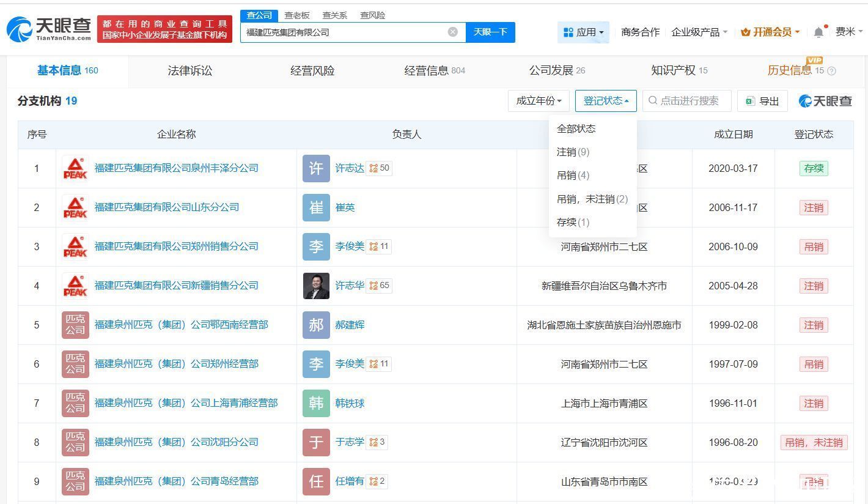868x504 pixels.
Task: Open PEAK logo for 泉州丰泽分公司
Action: (75, 168)
